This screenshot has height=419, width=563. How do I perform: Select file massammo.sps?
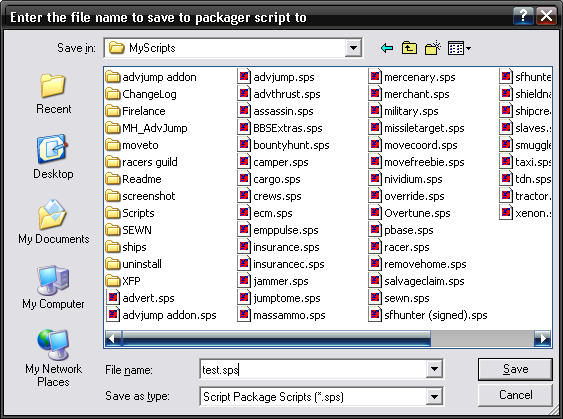(282, 315)
